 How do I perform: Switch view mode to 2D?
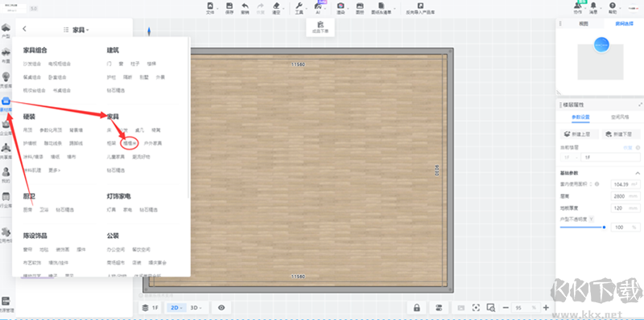(x=176, y=308)
